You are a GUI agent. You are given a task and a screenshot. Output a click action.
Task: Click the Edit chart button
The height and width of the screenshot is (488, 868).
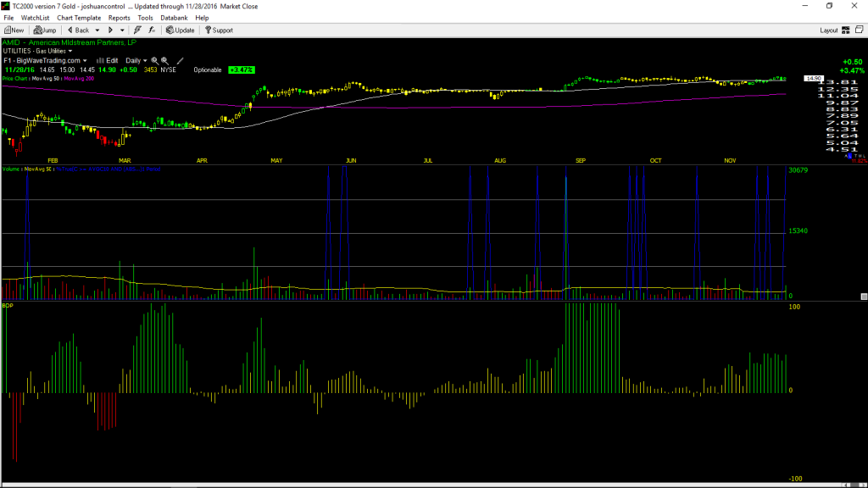pyautogui.click(x=108, y=60)
